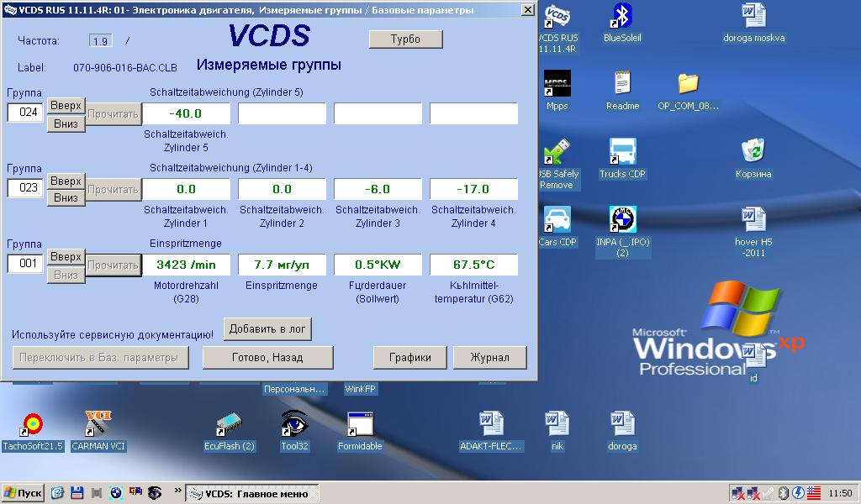Click Добавить в лог button
Image resolution: width=861 pixels, height=504 pixels.
click(x=267, y=329)
